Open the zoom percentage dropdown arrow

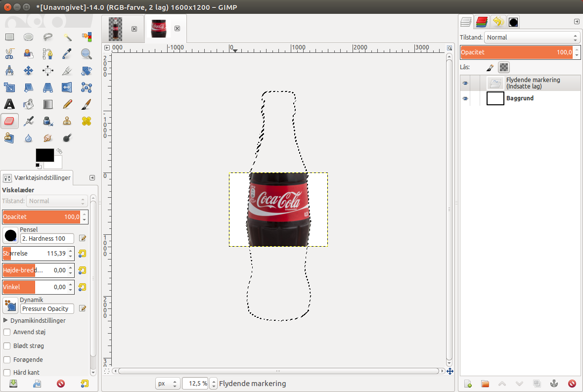pos(214,384)
